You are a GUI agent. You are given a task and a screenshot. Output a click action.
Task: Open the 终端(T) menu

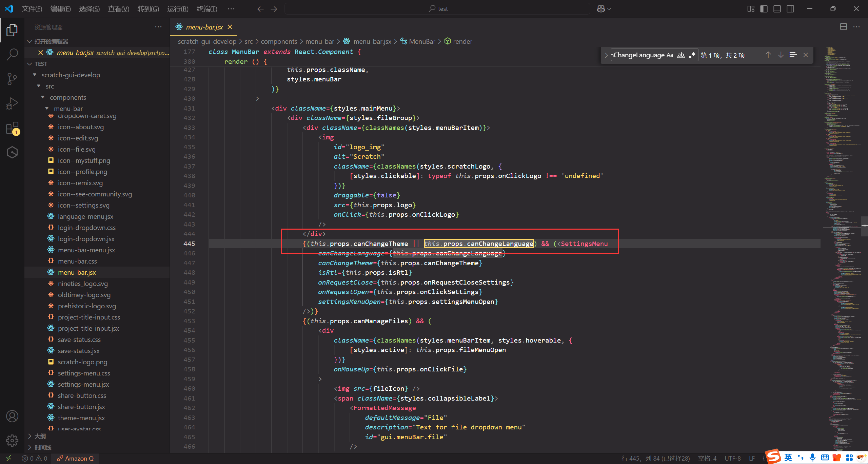point(206,9)
